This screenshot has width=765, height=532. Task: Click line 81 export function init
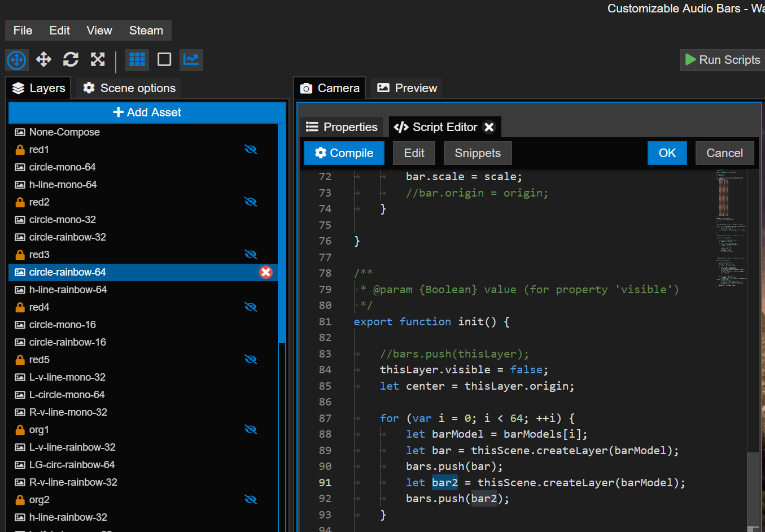coord(431,322)
